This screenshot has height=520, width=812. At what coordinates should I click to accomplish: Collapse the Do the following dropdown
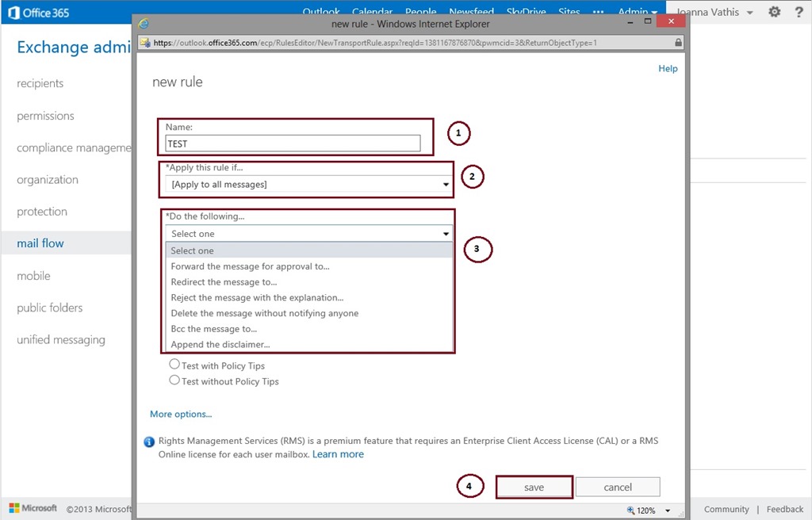tap(446, 234)
